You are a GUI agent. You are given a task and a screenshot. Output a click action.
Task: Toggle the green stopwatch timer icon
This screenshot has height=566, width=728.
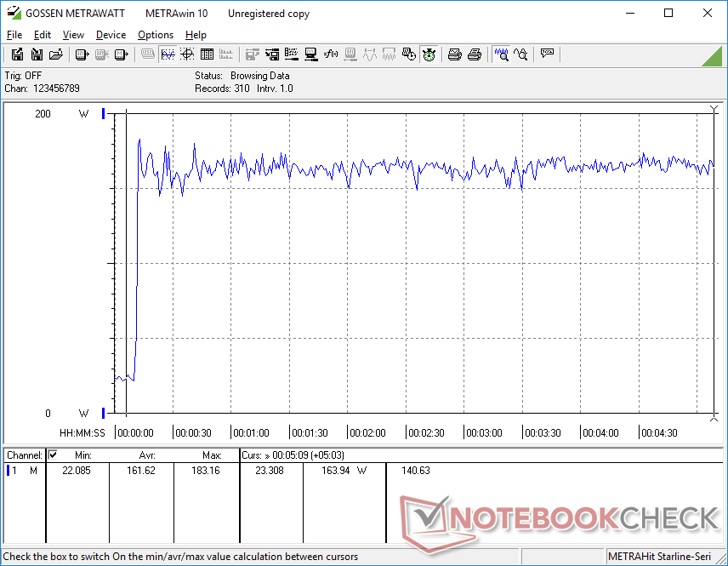tap(429, 54)
